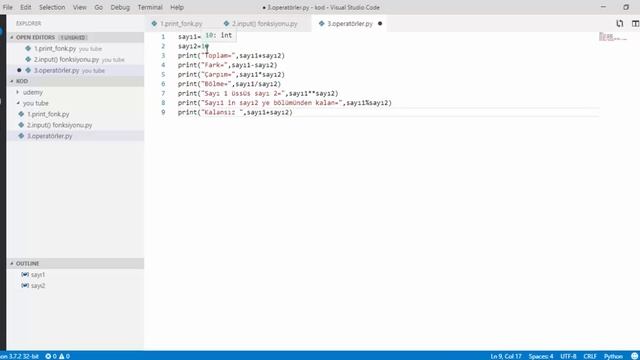Screen dimensions: 640x360
Task: Open the Help menu
Action: tap(177, 7)
